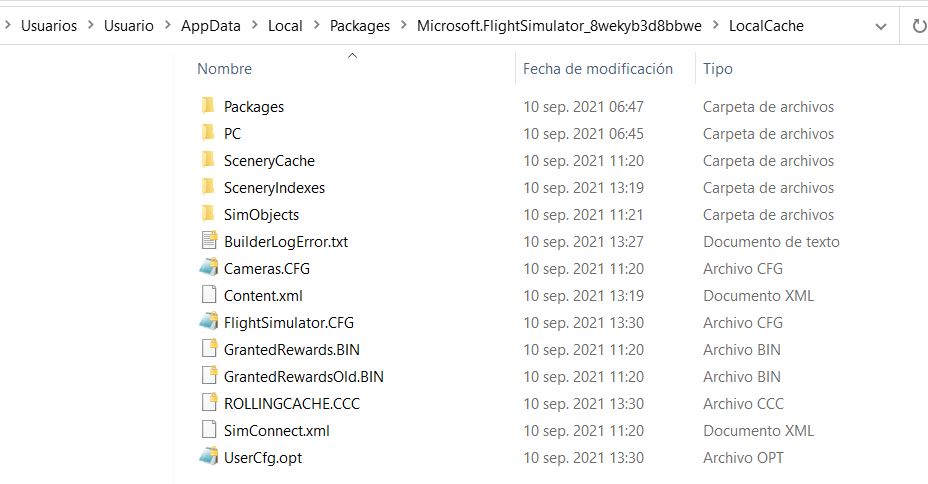
Task: Select the ROLLINGCACHE.CCC file icon
Action: click(x=210, y=403)
